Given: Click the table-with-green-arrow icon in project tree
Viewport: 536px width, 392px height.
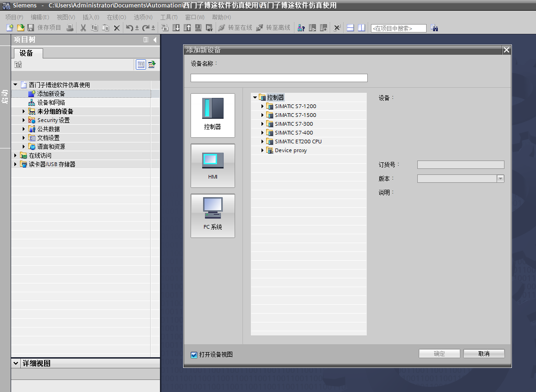Looking at the screenshot, I should (152, 64).
